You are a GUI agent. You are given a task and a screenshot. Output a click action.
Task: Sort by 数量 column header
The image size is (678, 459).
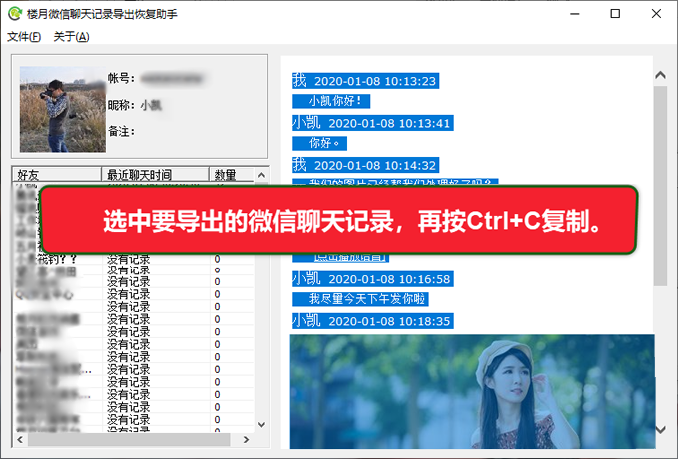[x=232, y=175]
